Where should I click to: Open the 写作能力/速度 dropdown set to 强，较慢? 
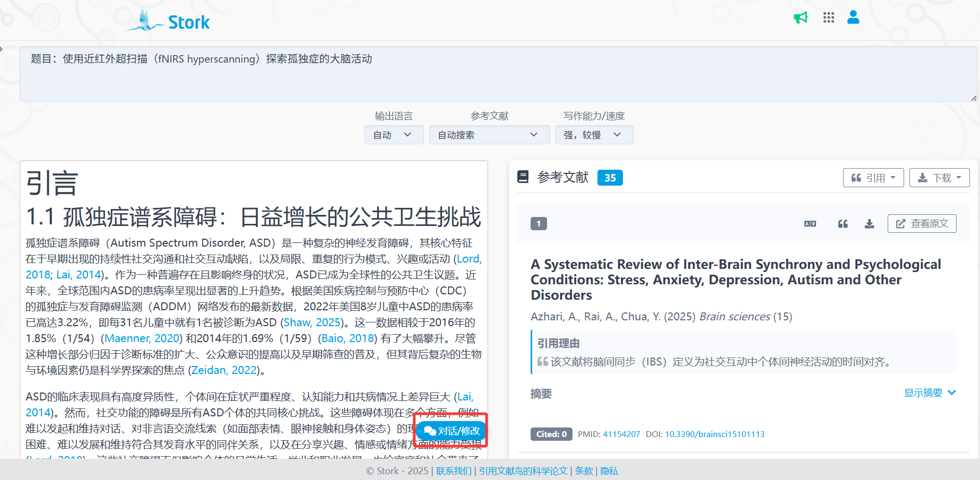tap(593, 135)
